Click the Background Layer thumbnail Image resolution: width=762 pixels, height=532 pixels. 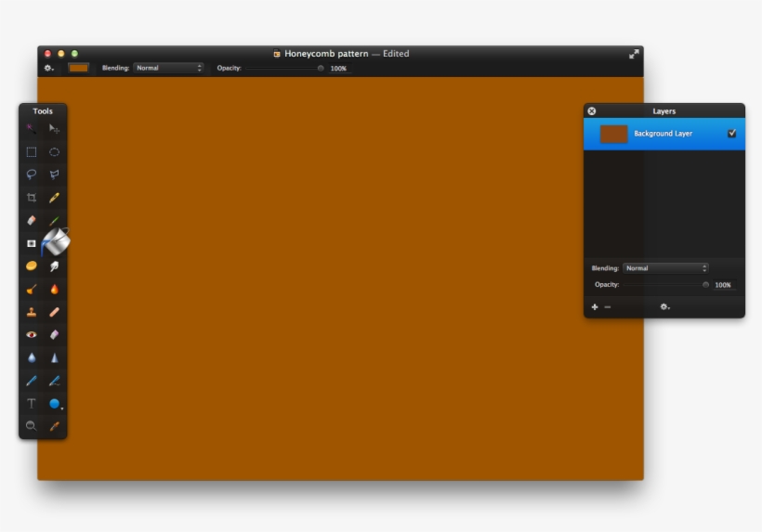tap(614, 134)
